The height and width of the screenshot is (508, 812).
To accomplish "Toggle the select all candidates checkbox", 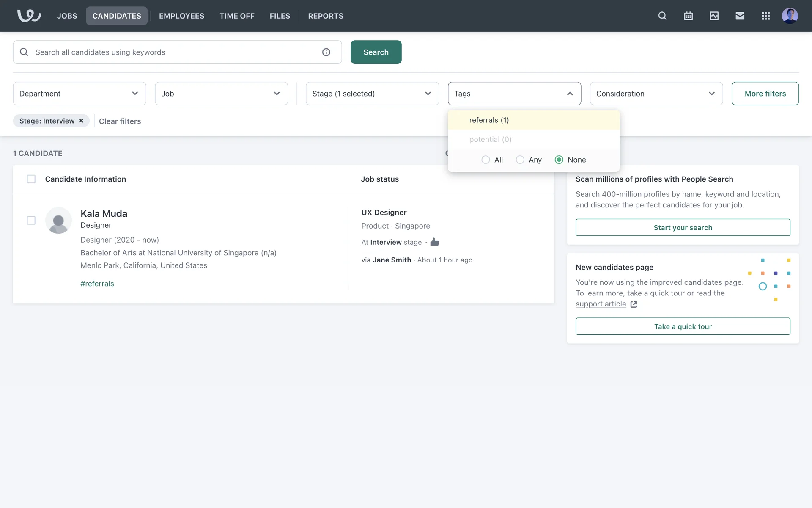I will (x=31, y=179).
